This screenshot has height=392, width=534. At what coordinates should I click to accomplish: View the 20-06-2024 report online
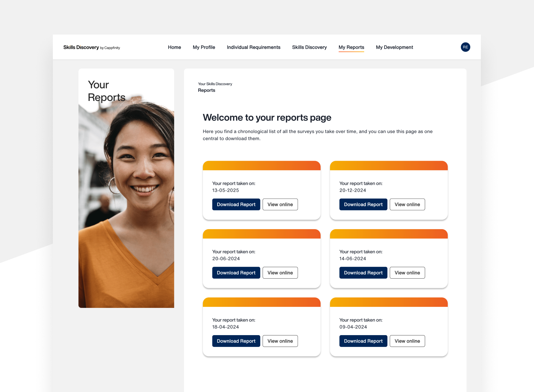click(x=280, y=273)
